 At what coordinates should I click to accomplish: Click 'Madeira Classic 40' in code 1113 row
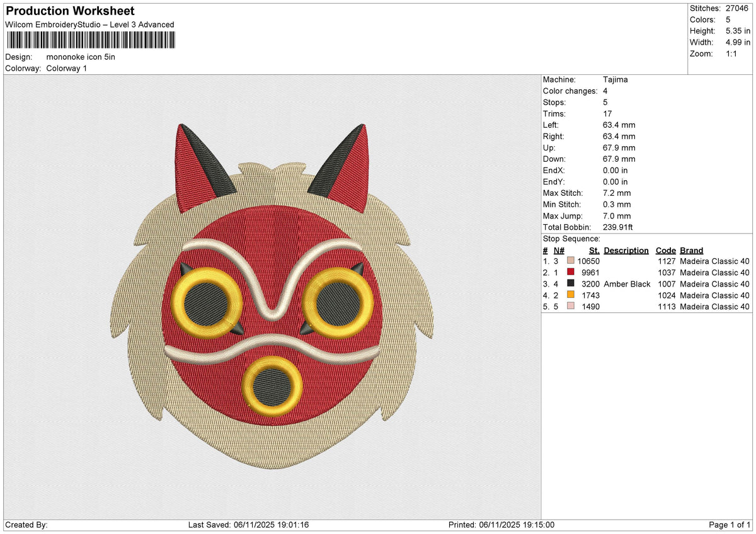pos(715,307)
